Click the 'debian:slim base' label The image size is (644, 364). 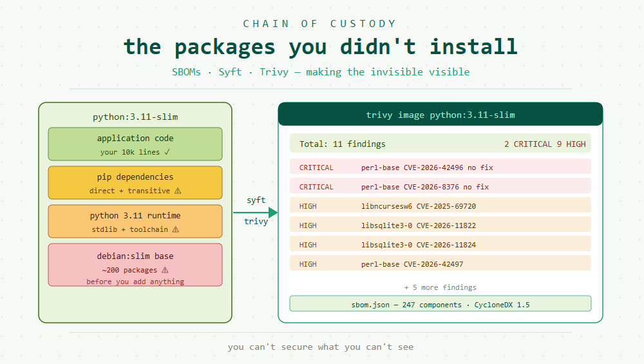(135, 256)
